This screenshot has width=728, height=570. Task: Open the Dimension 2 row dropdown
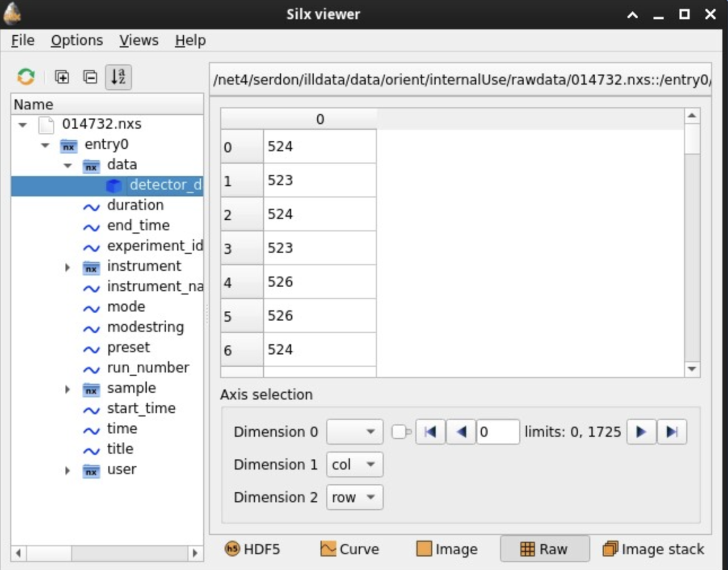(355, 498)
